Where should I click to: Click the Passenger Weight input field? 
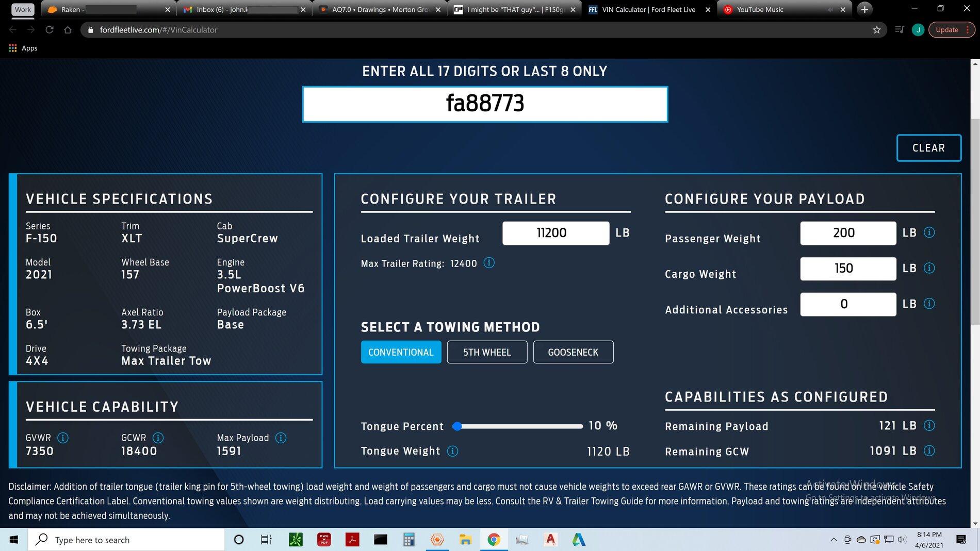click(x=848, y=233)
